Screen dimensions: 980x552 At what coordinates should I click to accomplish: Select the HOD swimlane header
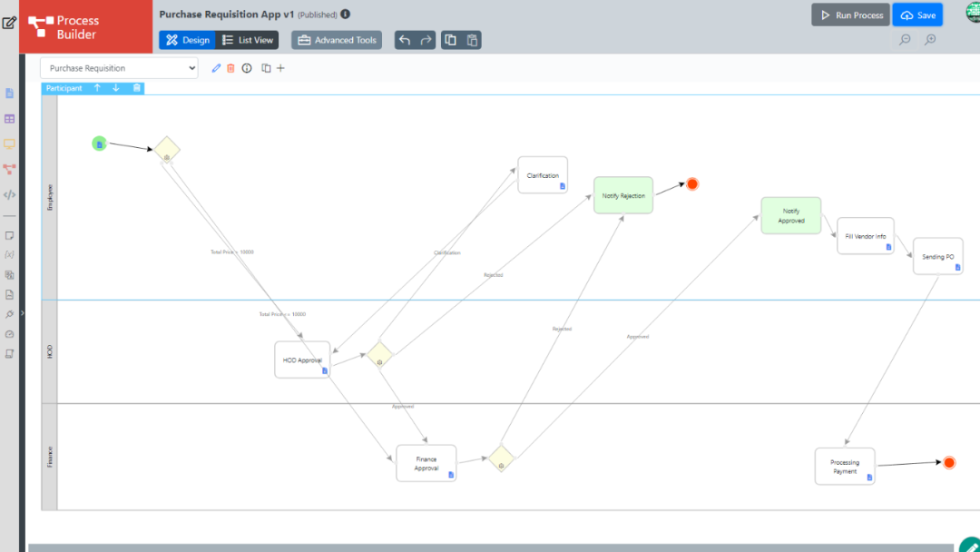[49, 352]
